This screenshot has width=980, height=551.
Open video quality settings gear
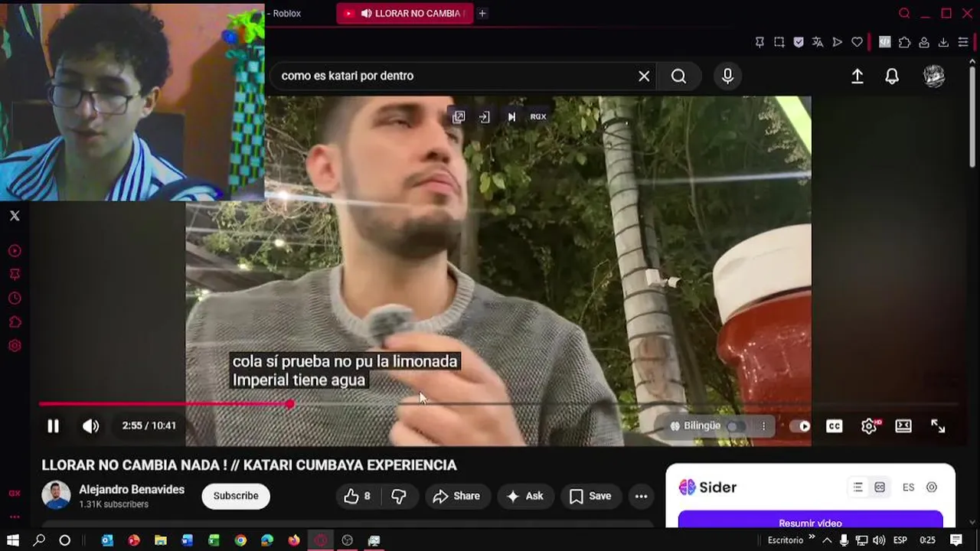869,426
